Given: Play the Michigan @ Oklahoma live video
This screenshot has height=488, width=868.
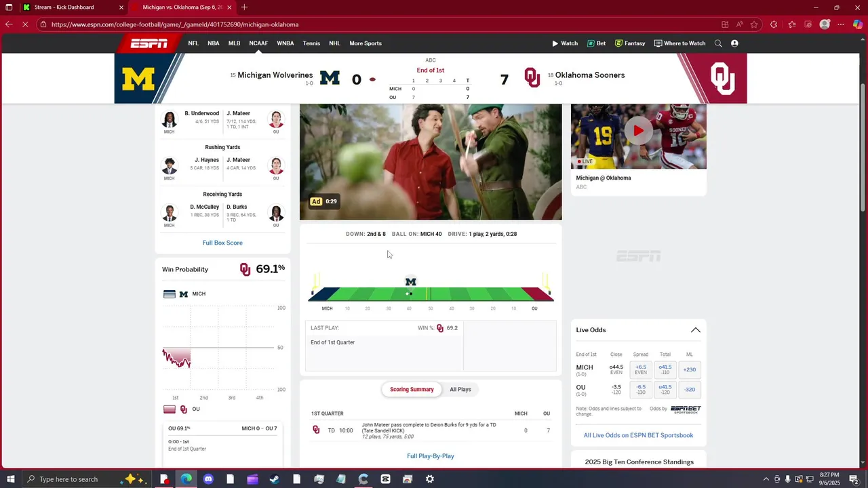Looking at the screenshot, I should [x=638, y=131].
